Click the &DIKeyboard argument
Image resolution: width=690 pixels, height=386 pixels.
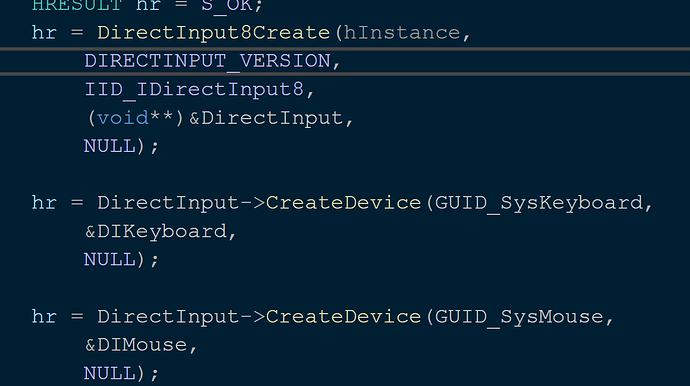(156, 232)
